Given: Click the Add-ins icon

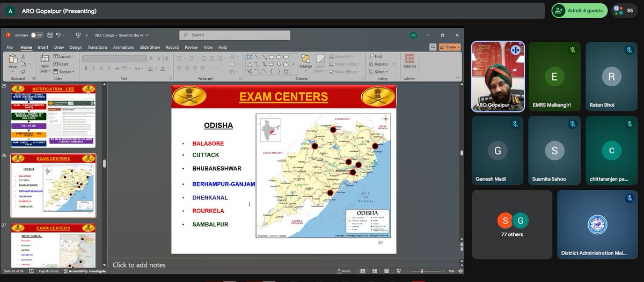Looking at the screenshot, I should tap(409, 58).
